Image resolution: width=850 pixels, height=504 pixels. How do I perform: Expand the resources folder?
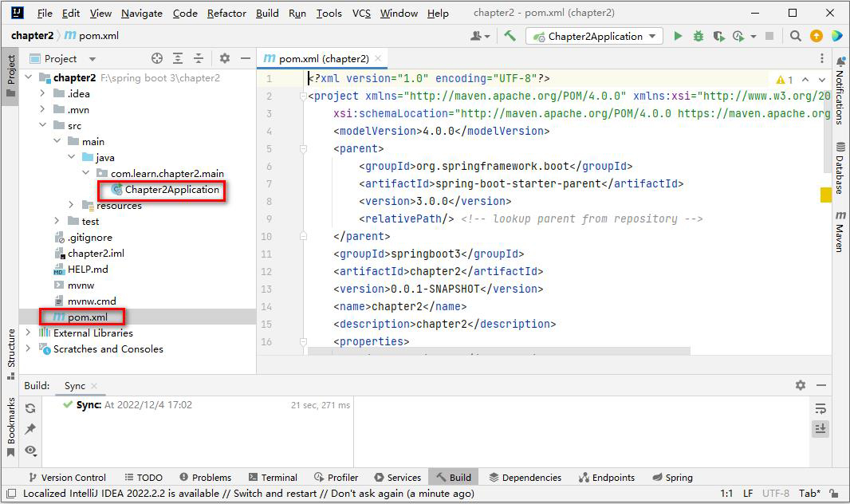(x=71, y=205)
